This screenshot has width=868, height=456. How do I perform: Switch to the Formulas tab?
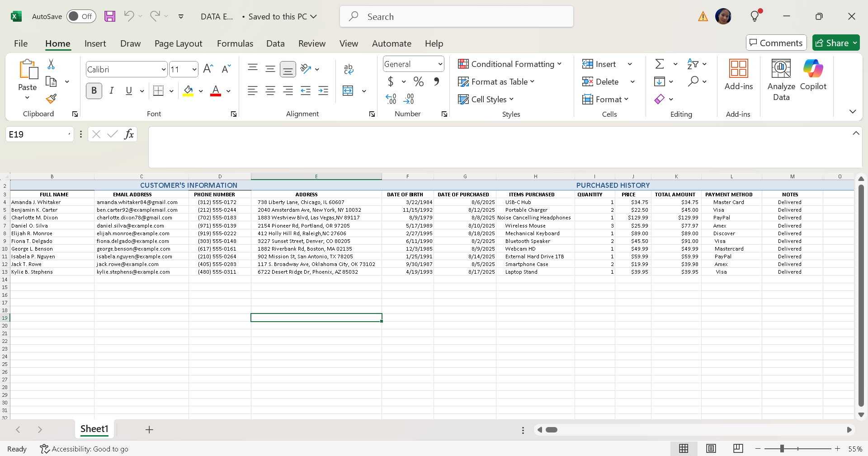[x=235, y=43]
